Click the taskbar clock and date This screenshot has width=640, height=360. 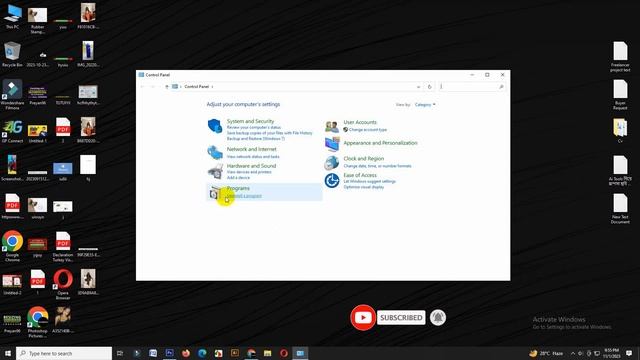(x=611, y=353)
